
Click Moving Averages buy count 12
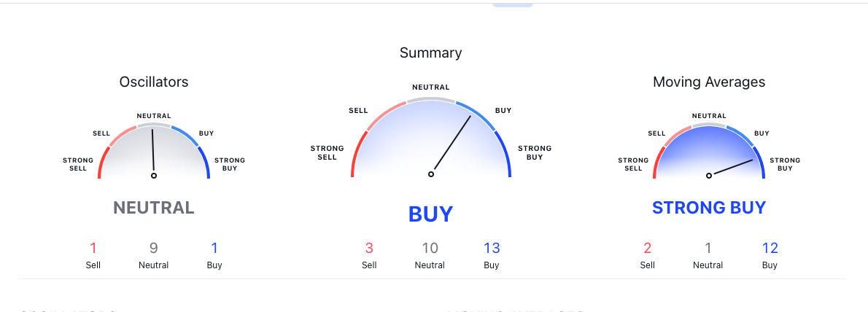(770, 248)
